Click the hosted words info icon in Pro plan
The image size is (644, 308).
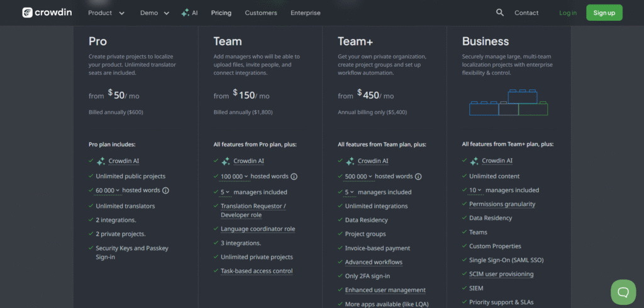coord(165,190)
